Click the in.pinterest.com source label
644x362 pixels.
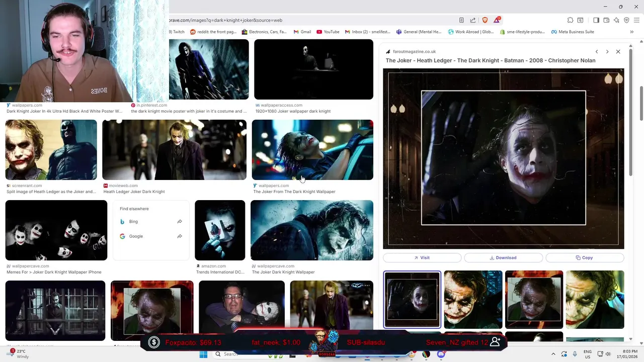point(151,105)
